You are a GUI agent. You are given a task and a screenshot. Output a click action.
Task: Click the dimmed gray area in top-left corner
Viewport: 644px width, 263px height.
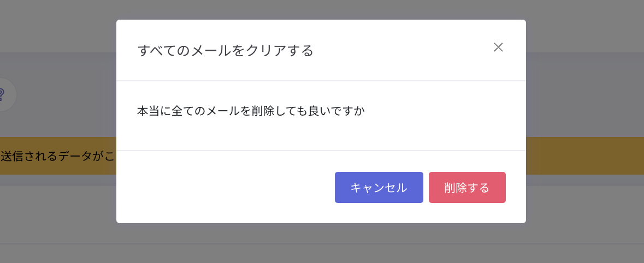pos(57,26)
